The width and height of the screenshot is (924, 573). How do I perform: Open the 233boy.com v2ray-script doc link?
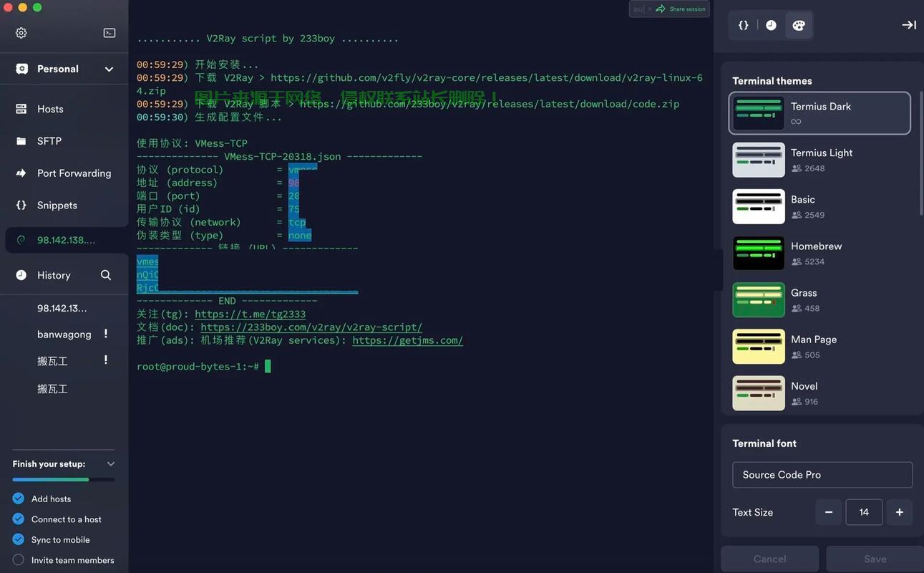[x=311, y=327]
